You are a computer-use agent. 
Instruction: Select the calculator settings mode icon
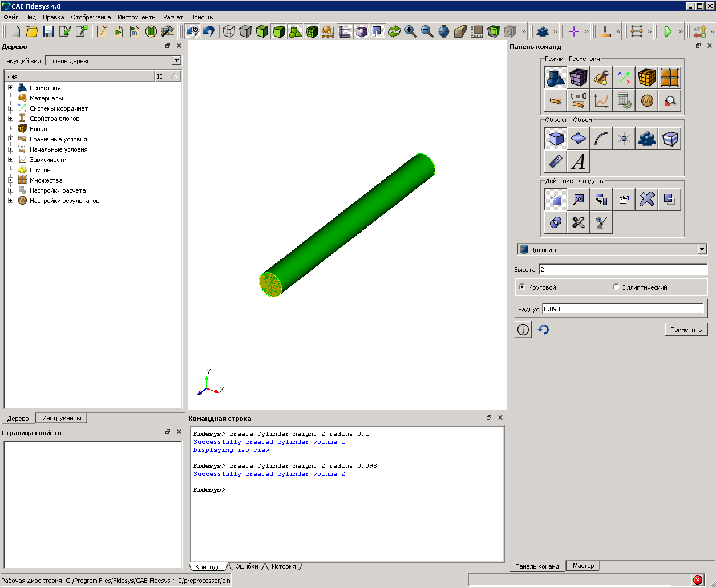pos(624,100)
